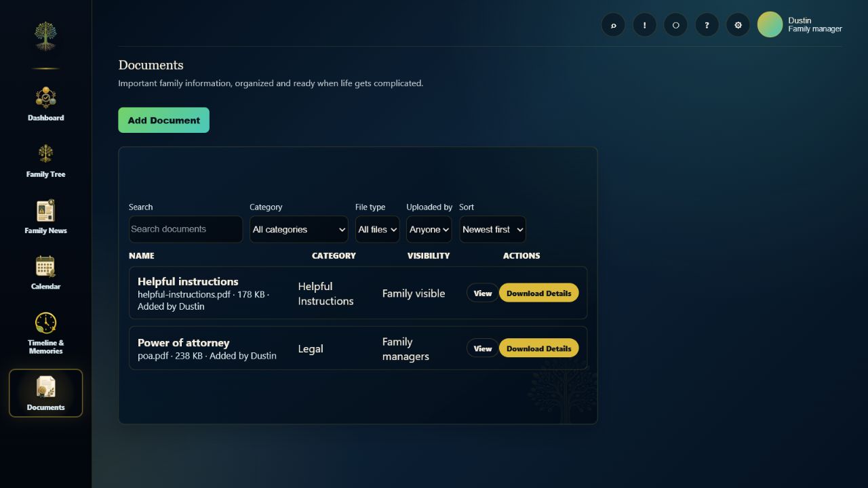
Task: Click the CATEGORY column header
Action: click(334, 256)
